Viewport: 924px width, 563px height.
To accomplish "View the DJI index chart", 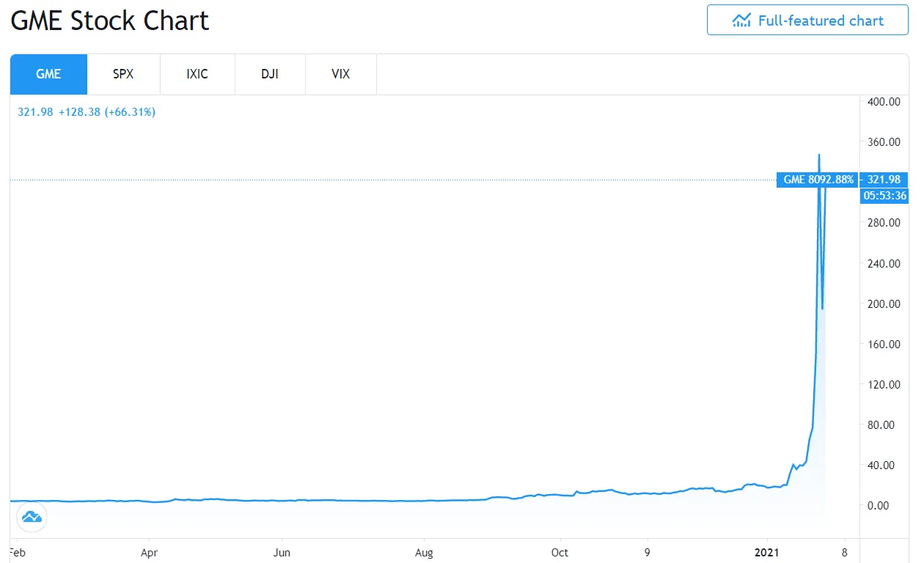I will 270,74.
